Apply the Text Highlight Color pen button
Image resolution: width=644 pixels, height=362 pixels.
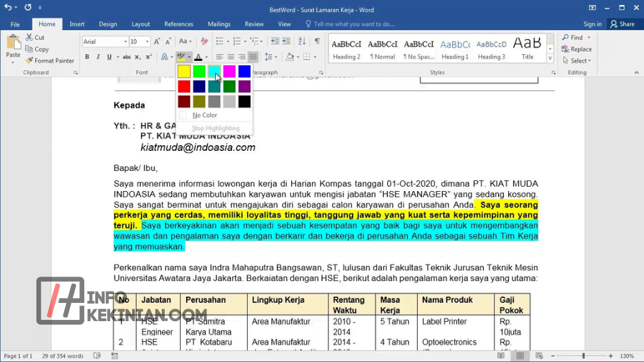[181, 57]
